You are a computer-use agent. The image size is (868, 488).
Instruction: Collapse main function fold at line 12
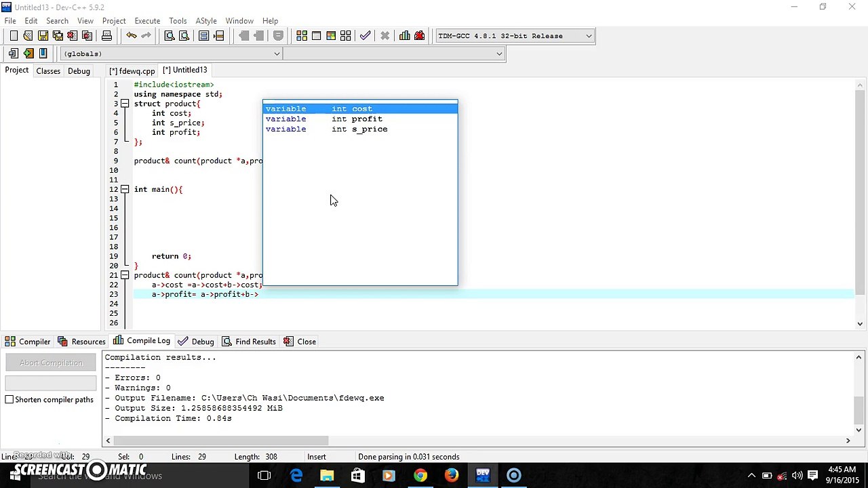pos(125,189)
